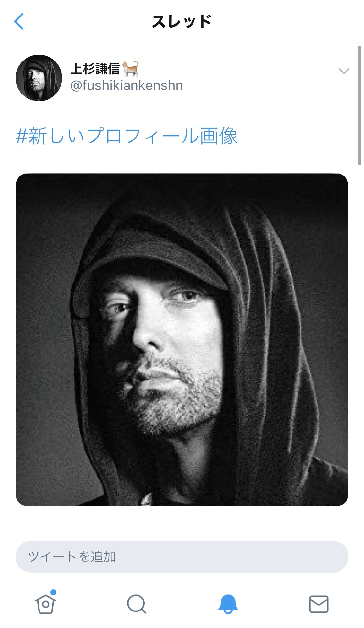The height and width of the screenshot is (628, 364).
Task: Tap the ツイートを追加 reply field
Action: point(182,556)
